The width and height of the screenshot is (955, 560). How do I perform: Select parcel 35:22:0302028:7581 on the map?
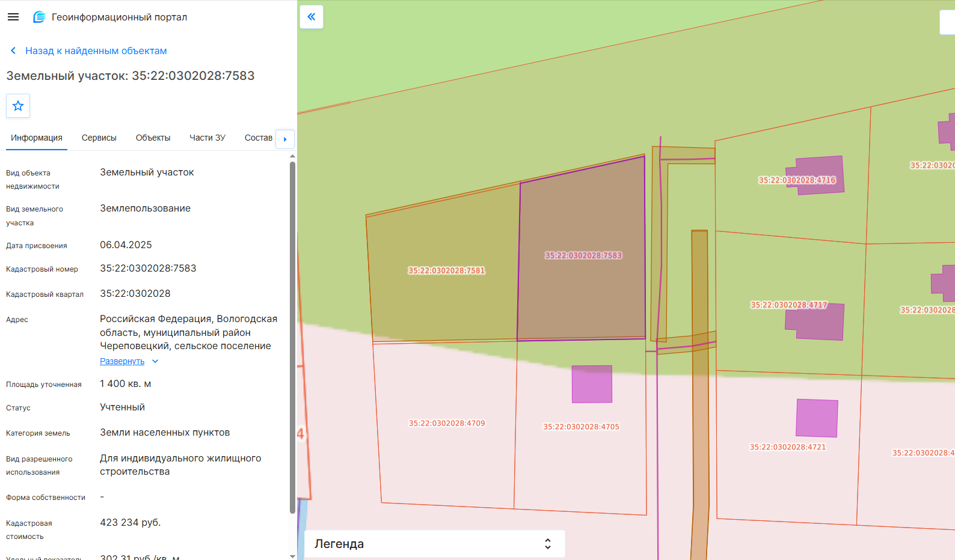pos(446,270)
